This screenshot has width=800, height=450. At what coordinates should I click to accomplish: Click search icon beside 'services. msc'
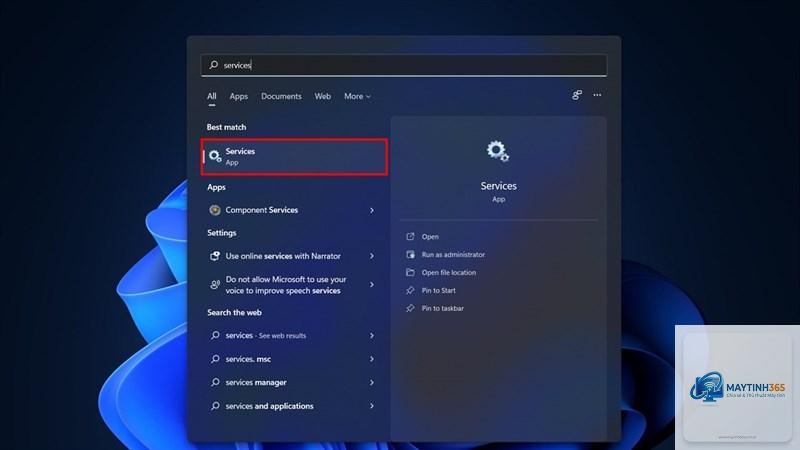click(215, 359)
